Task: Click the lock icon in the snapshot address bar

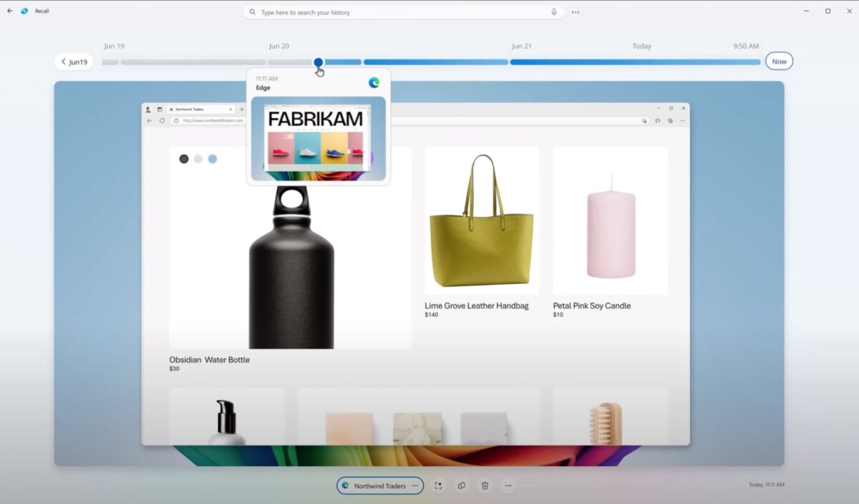Action: click(176, 120)
